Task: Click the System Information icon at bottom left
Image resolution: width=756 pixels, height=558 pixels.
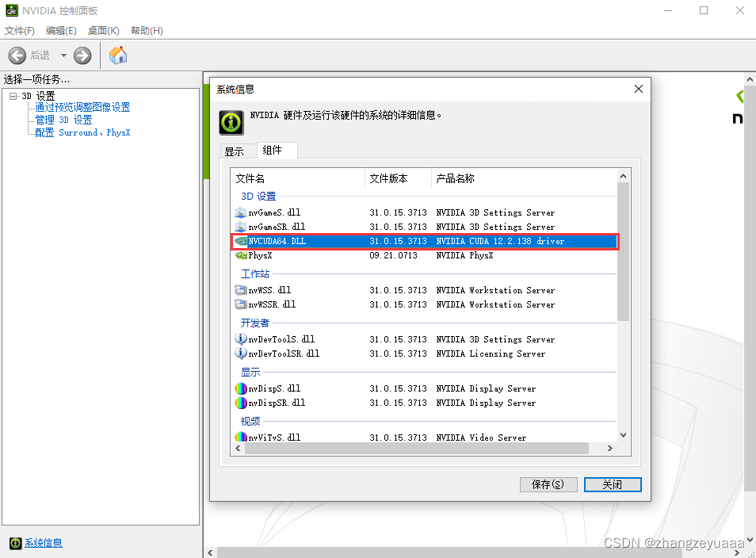Action: point(15,543)
